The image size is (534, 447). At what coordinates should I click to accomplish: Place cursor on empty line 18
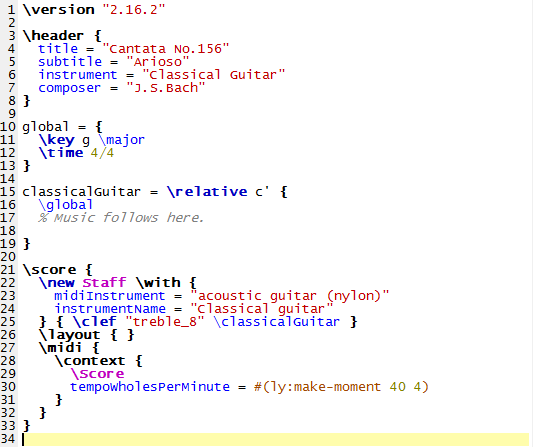(x=272, y=231)
